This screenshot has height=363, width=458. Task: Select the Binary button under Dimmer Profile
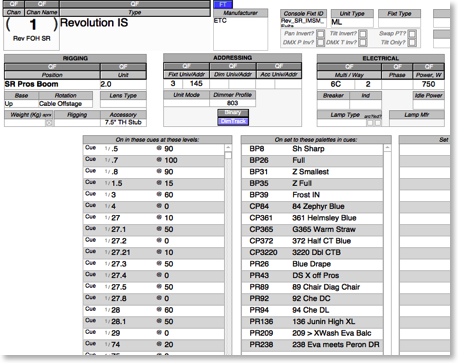233,113
